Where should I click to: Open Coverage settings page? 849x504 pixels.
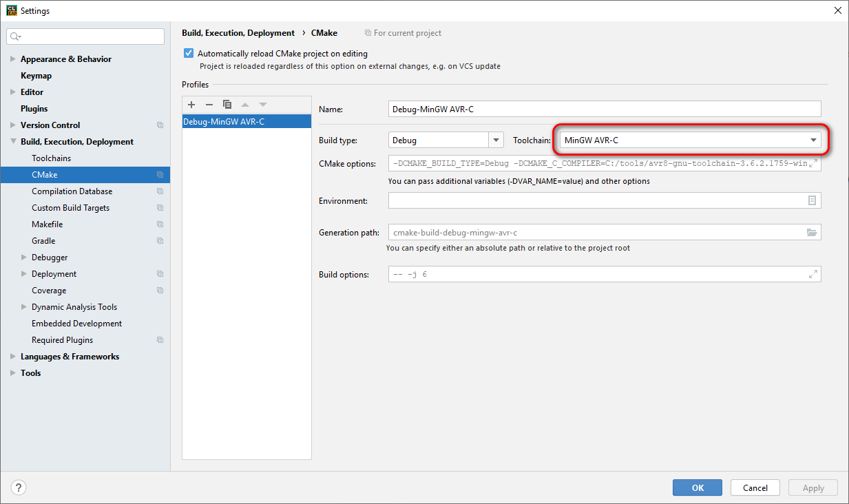[x=49, y=291]
